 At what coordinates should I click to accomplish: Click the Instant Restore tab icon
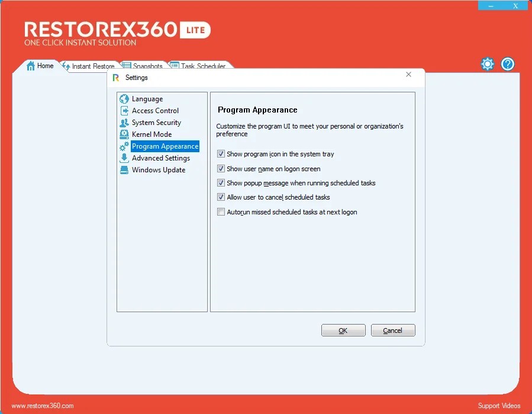click(x=66, y=66)
